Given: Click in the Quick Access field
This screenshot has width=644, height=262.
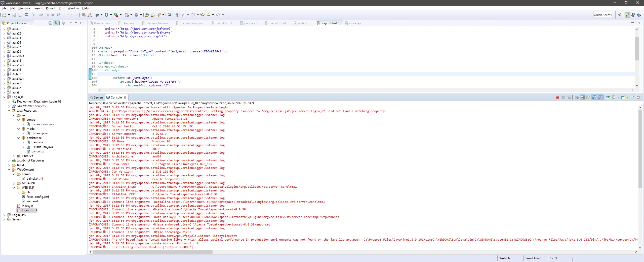Looking at the screenshot, I should point(602,15).
